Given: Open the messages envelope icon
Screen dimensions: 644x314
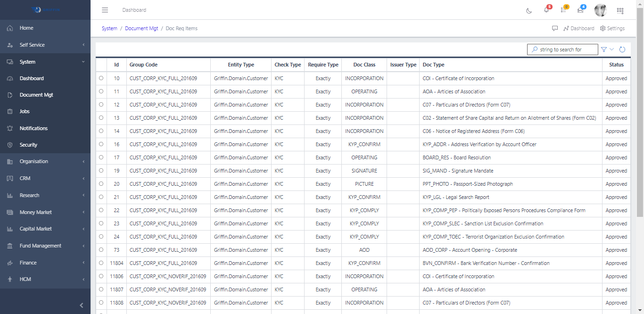Looking at the screenshot, I should click(580, 10).
